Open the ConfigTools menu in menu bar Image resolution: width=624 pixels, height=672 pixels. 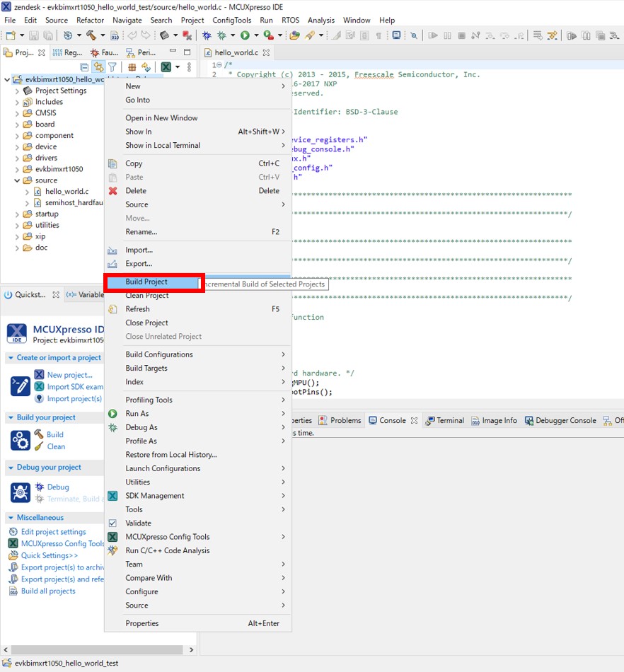[231, 21]
